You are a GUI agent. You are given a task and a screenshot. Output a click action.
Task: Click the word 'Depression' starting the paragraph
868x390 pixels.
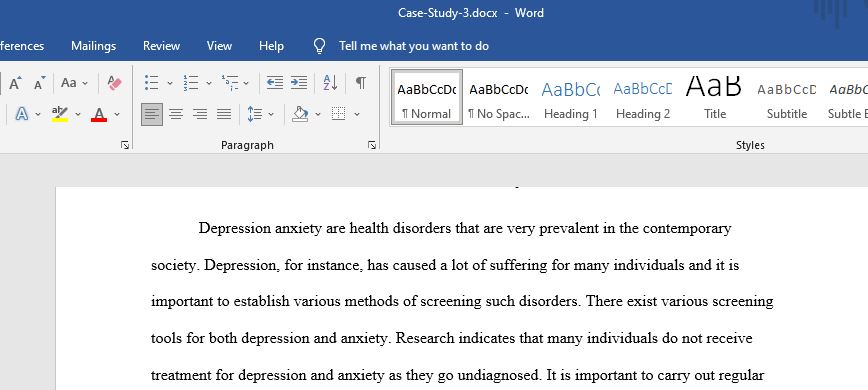[x=235, y=228]
